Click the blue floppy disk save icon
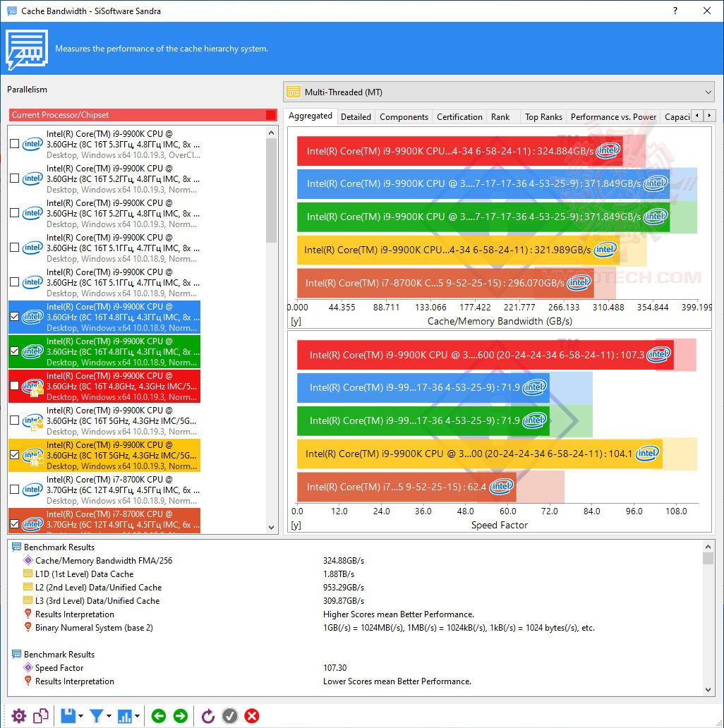Screen dimensions: 724x728 [x=68, y=716]
